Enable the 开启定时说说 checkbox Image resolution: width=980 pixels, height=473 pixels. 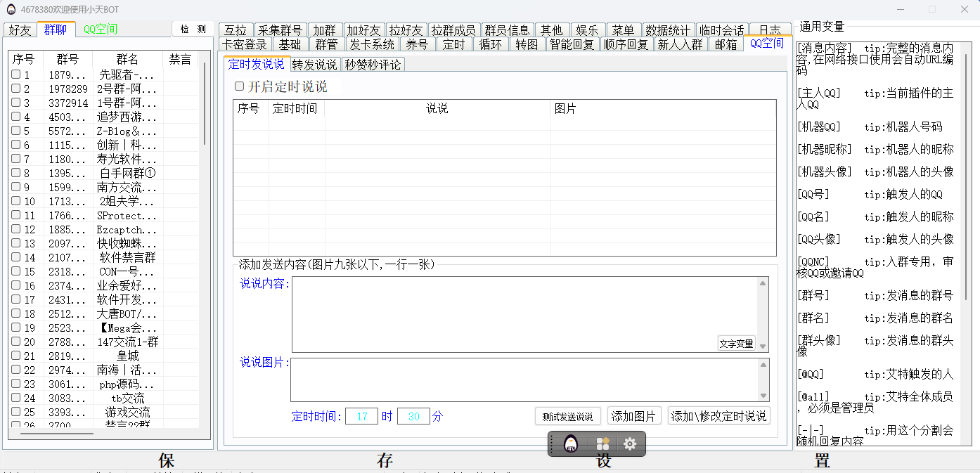[240, 86]
